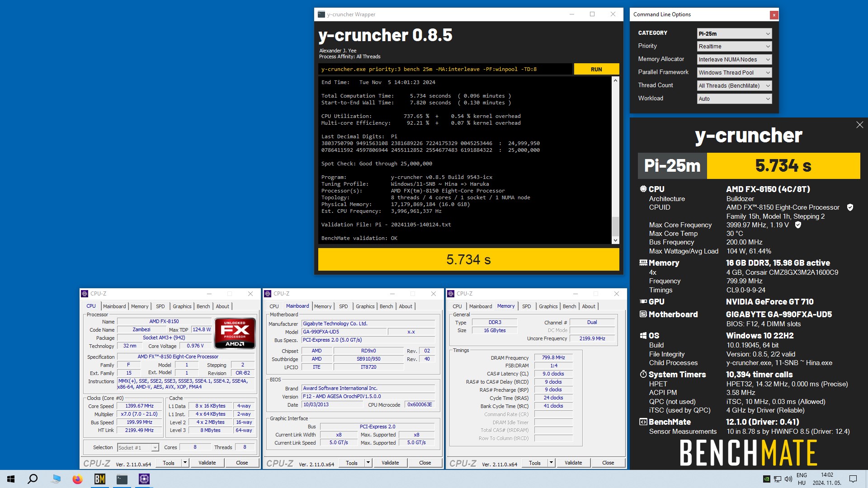Click the GPU section icon in BenchMate panel
This screenshot has width=868, height=488.
click(643, 301)
